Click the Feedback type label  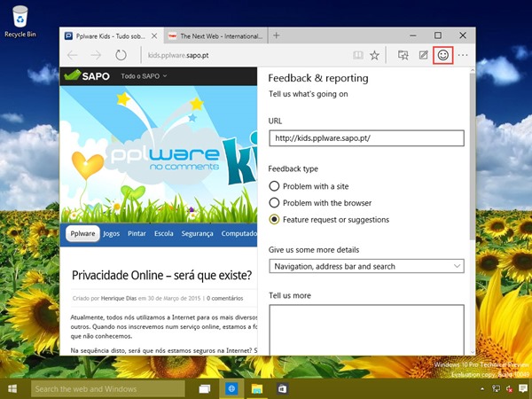pyautogui.click(x=293, y=169)
